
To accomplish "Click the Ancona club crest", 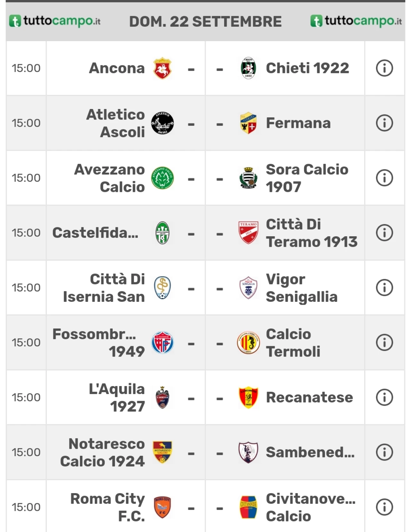I will coord(162,68).
